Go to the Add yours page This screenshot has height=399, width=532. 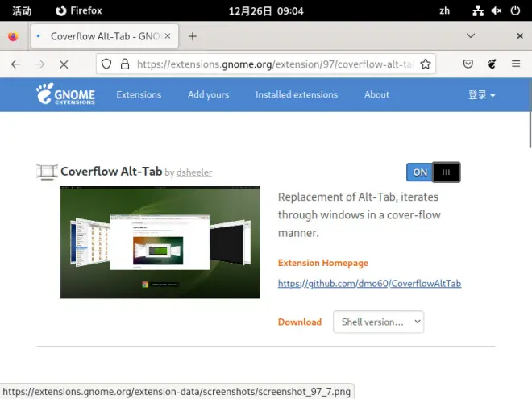pyautogui.click(x=208, y=94)
